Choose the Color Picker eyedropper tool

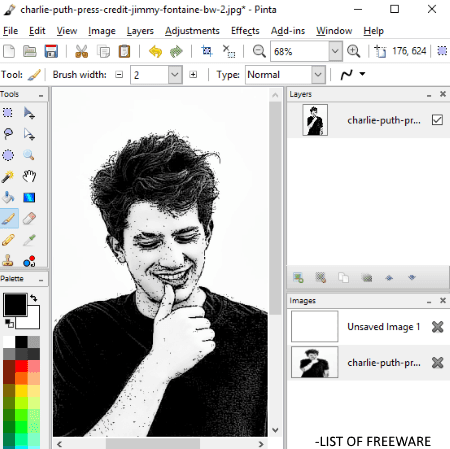(29, 240)
